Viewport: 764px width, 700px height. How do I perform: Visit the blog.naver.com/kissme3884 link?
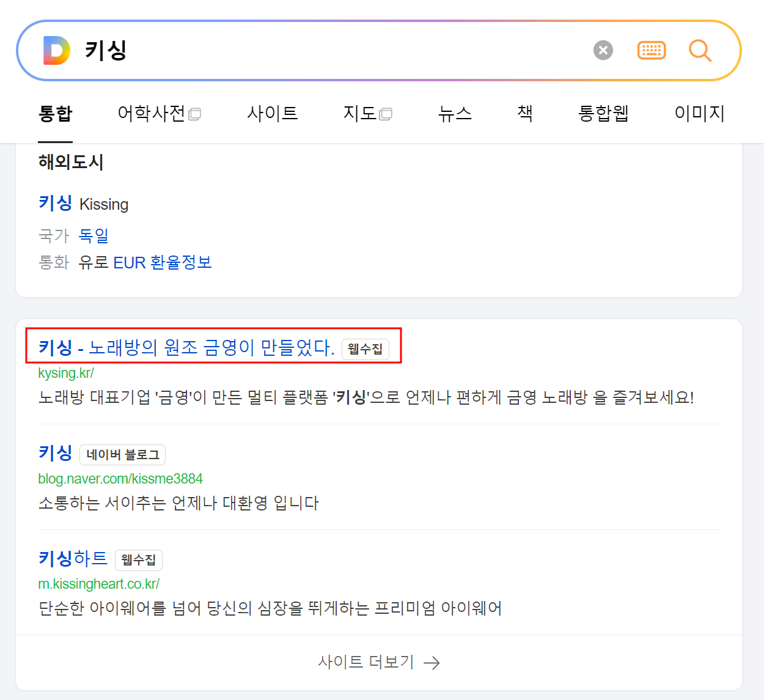click(120, 479)
